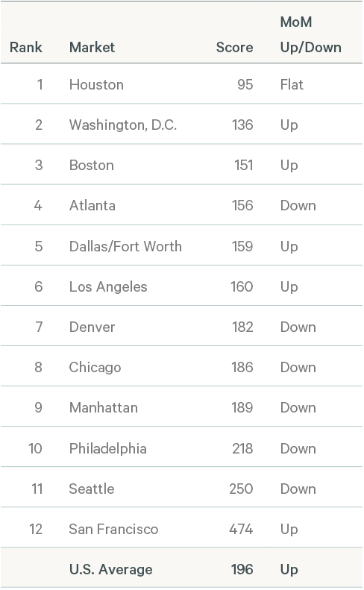Image resolution: width=364 pixels, height=590 pixels.
Task: Select the Los Angeles row
Action: 181,286
